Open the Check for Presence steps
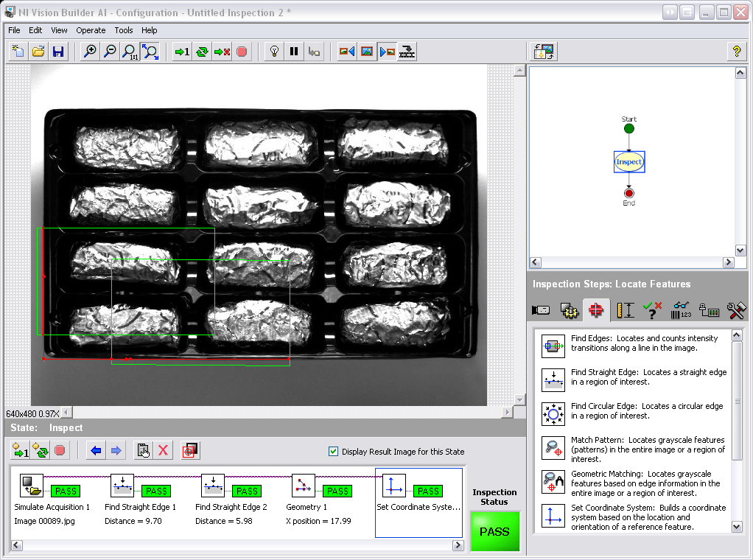The image size is (753, 560). click(653, 309)
